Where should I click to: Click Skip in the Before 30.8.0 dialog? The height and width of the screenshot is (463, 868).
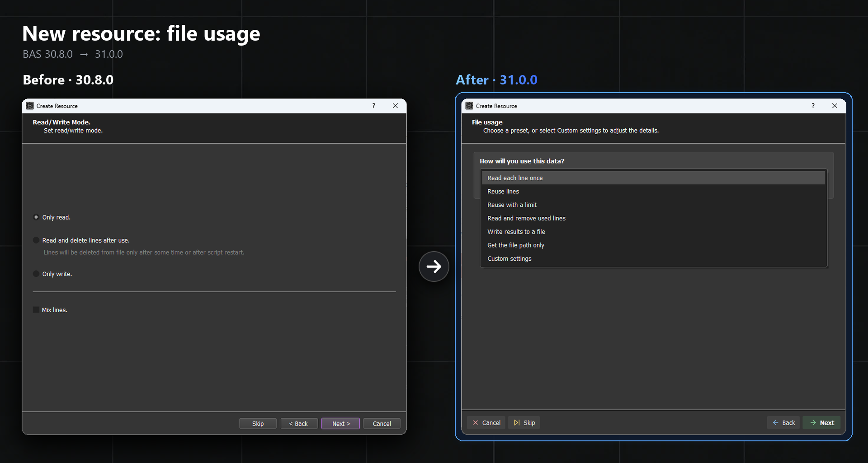(258, 424)
